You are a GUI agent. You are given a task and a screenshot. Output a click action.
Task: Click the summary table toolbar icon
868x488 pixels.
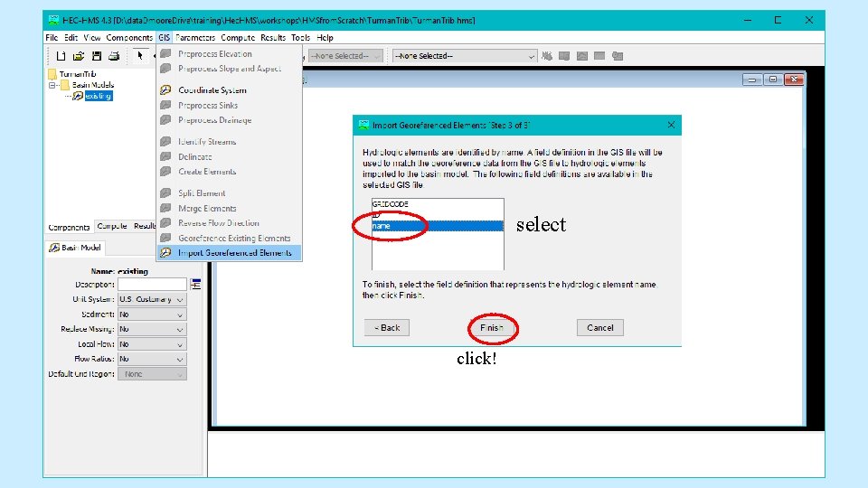pos(599,56)
